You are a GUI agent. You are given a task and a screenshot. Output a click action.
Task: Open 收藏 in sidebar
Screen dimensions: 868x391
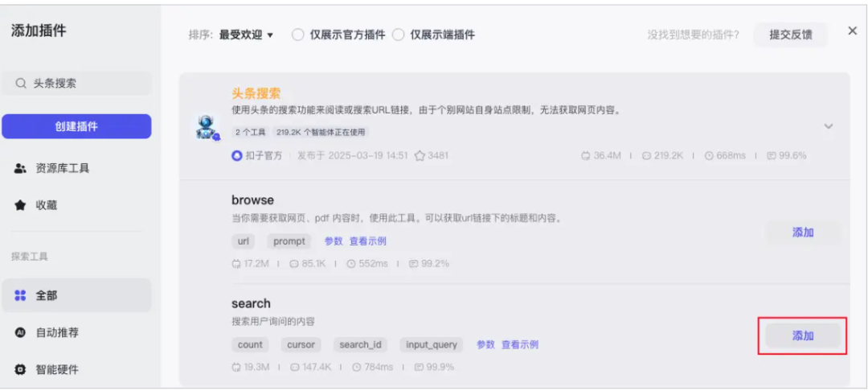click(x=76, y=205)
